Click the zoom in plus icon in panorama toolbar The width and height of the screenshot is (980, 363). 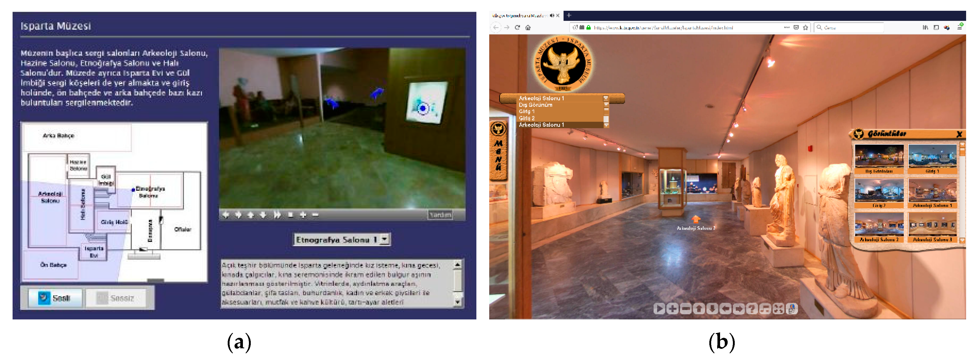click(x=672, y=308)
